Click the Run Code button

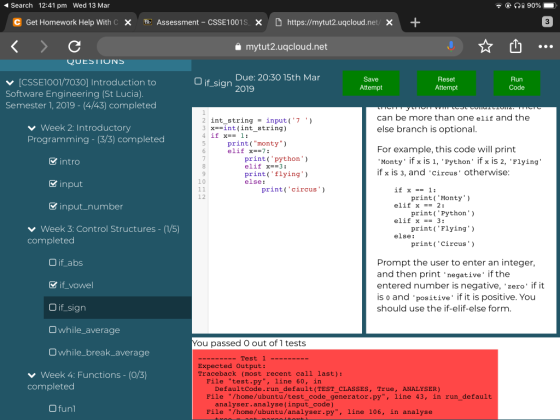click(516, 83)
